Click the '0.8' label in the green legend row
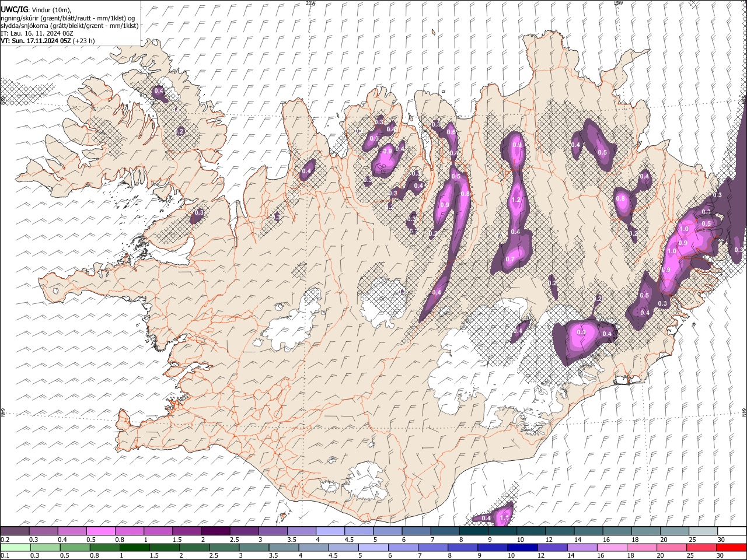This screenshot has width=747, height=560. pyautogui.click(x=95, y=555)
